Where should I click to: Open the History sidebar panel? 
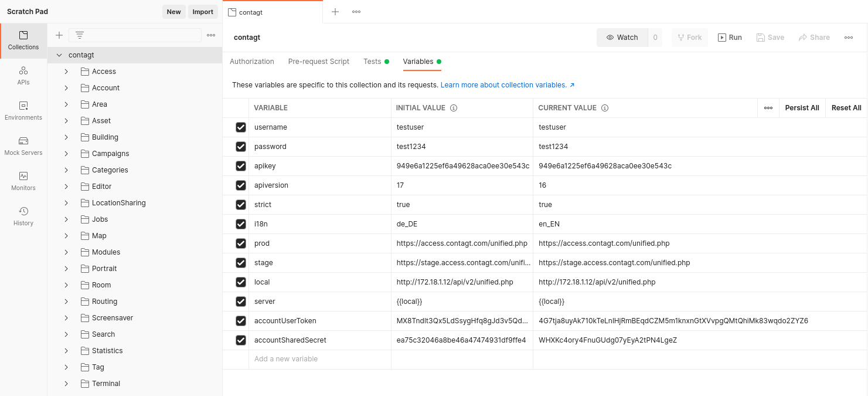click(23, 217)
